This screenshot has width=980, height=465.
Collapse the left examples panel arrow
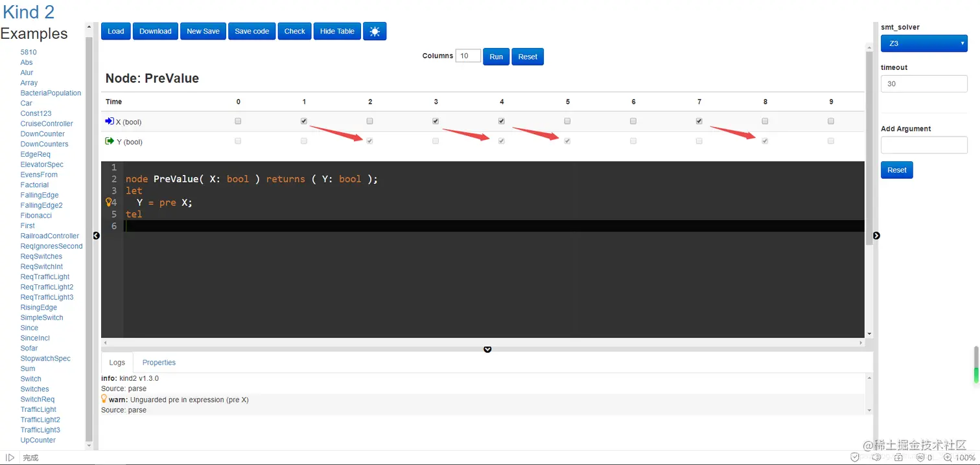[x=97, y=236]
